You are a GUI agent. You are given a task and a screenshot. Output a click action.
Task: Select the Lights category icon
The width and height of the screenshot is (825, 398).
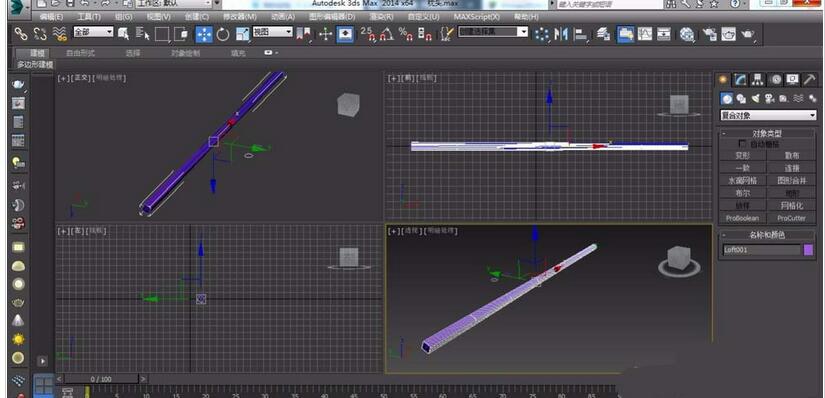click(x=755, y=98)
